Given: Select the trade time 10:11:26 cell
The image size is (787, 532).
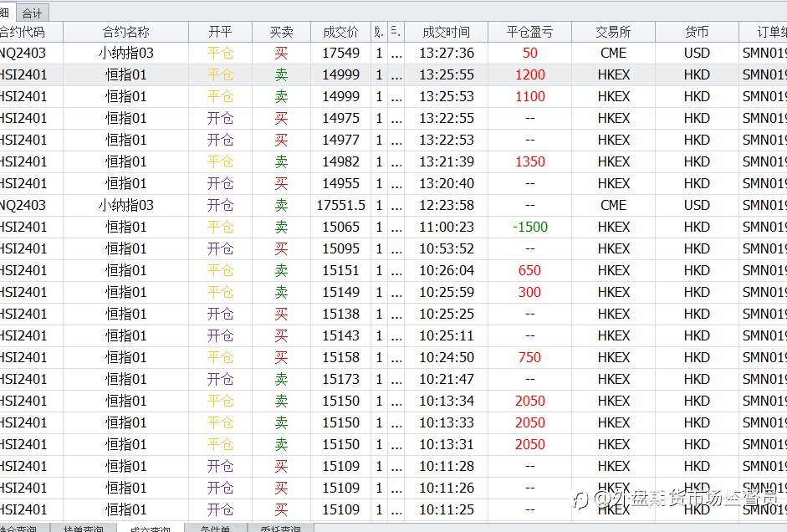Looking at the screenshot, I should point(447,488).
